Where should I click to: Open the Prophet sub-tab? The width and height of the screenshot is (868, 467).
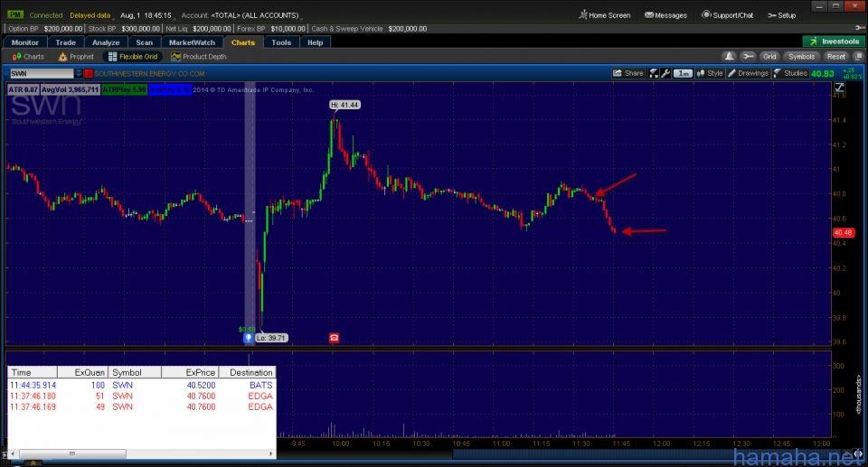[76, 56]
